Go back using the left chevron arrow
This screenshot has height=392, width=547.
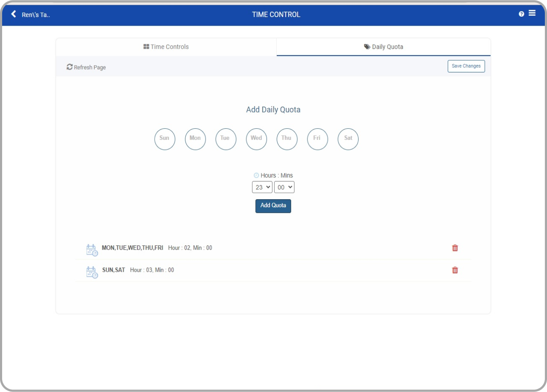(14, 14)
